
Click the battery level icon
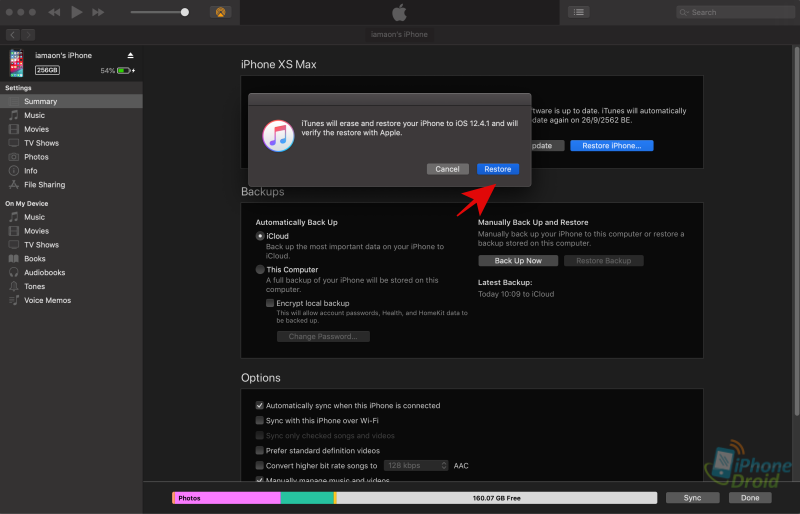pyautogui.click(x=124, y=70)
